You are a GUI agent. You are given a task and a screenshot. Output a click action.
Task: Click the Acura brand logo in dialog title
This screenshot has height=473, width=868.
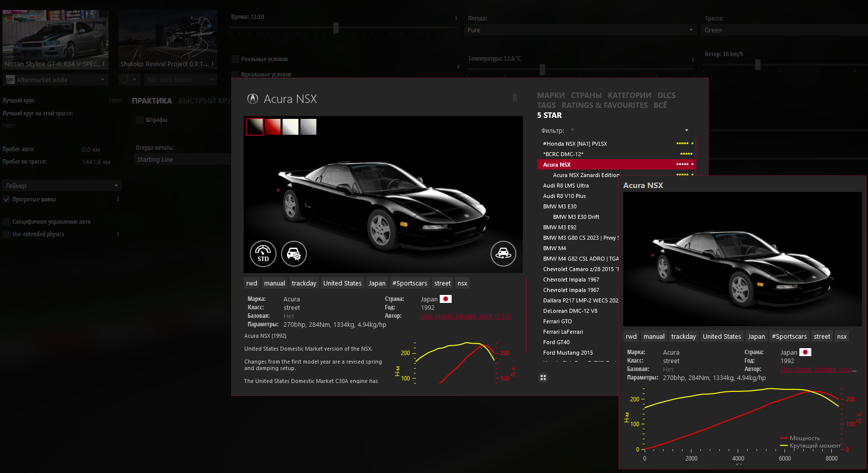253,99
